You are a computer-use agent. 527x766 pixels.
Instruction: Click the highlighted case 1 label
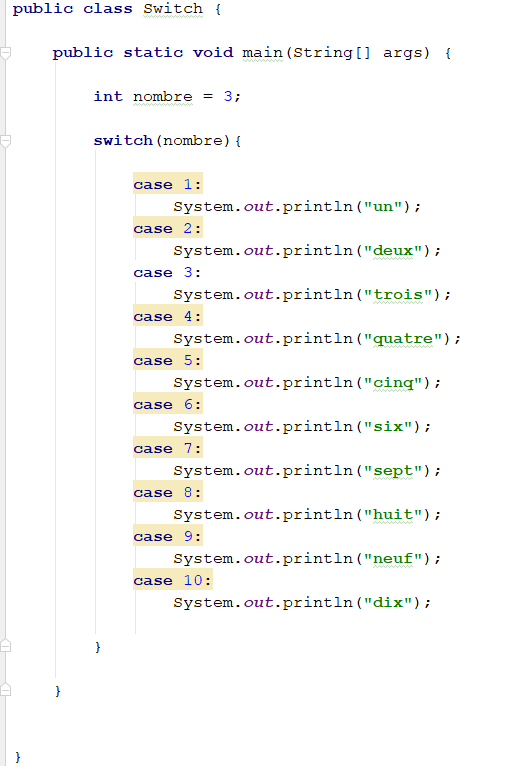tap(168, 185)
